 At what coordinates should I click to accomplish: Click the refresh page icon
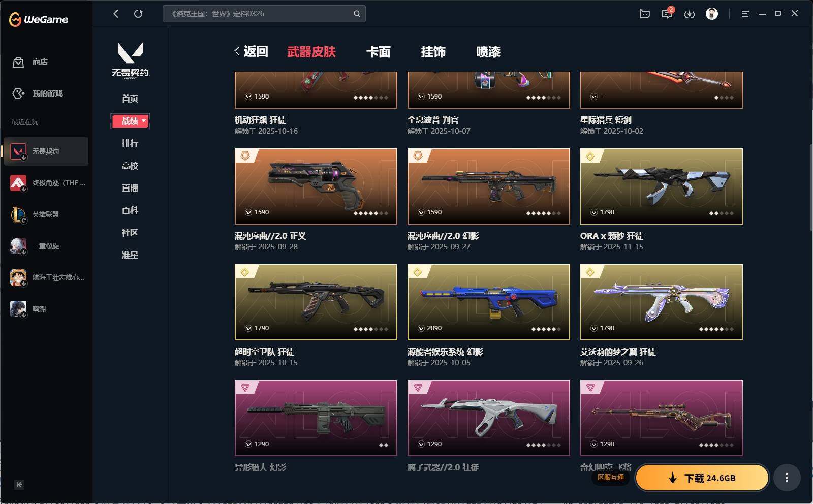tap(138, 14)
